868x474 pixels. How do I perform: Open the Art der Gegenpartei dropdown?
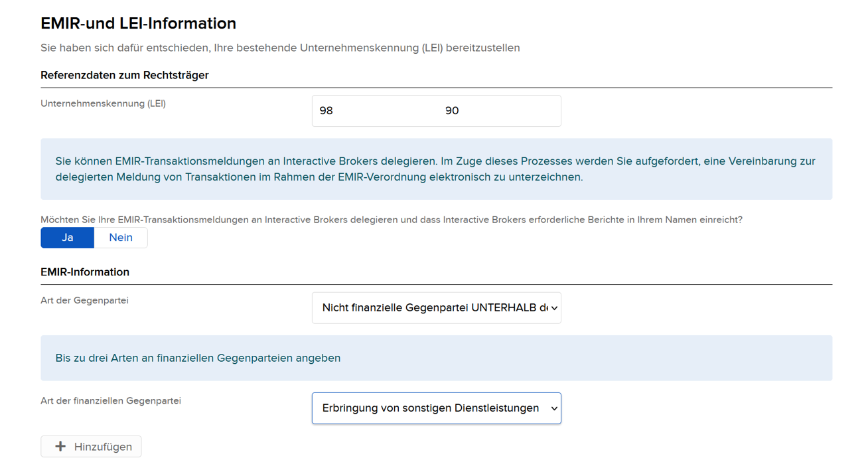(x=435, y=308)
